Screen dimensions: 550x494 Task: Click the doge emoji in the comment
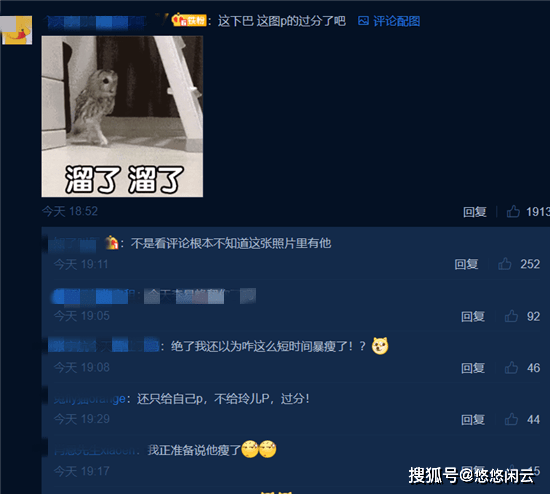pos(380,346)
